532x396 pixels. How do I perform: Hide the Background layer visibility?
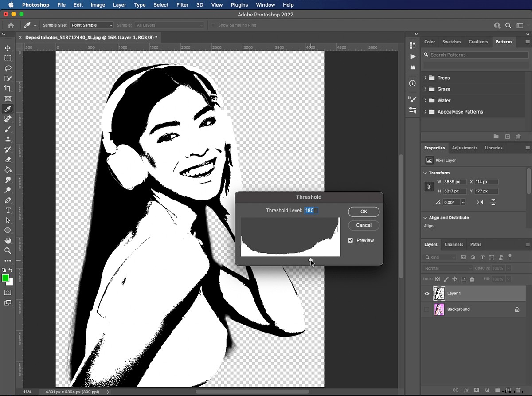(426, 309)
